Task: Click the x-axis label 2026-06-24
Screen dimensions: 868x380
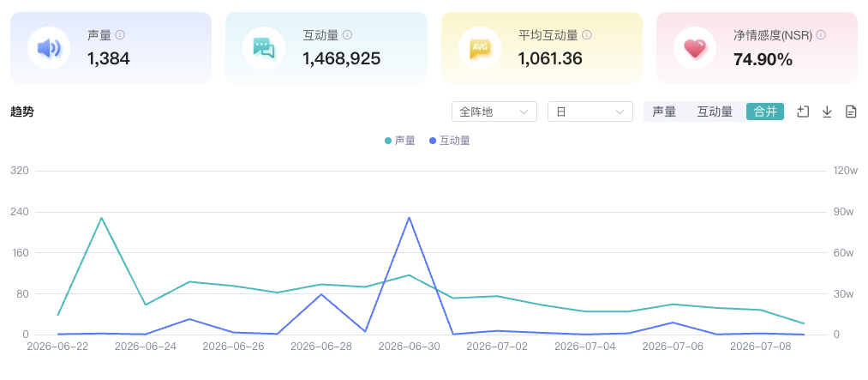Action: (146, 347)
